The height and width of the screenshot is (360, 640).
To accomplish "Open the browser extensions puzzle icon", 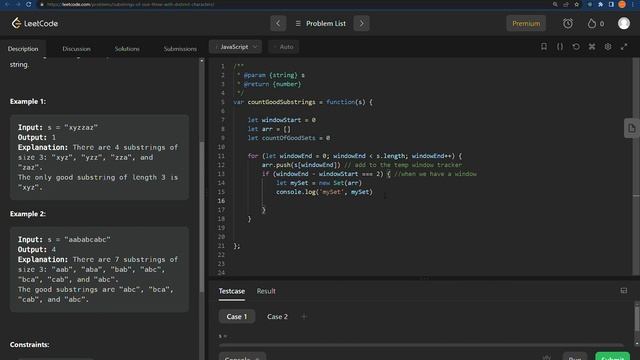I will (x=600, y=4).
